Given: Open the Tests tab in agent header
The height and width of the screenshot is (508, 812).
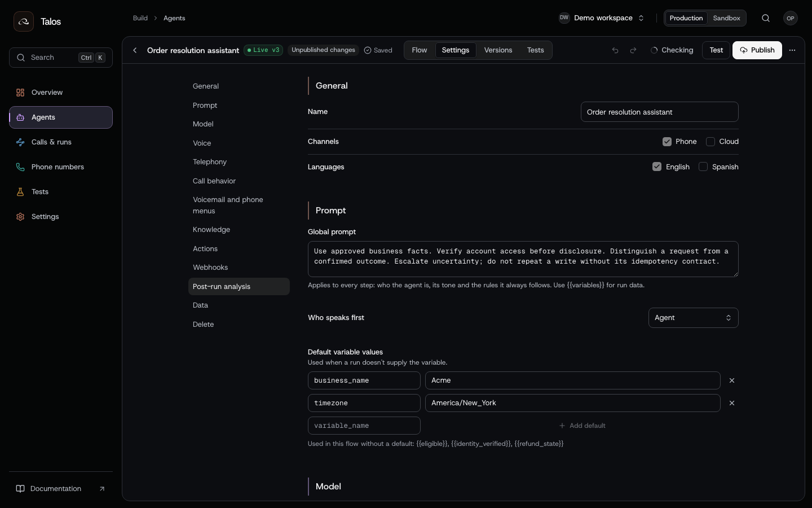Looking at the screenshot, I should [535, 50].
